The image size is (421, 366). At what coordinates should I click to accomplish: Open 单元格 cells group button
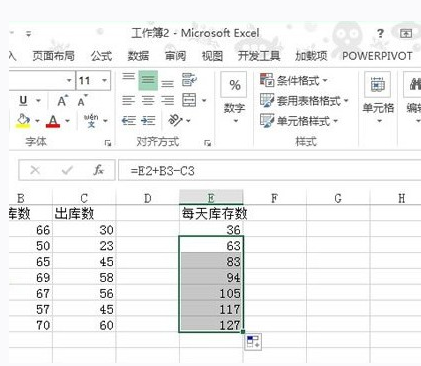[x=378, y=98]
